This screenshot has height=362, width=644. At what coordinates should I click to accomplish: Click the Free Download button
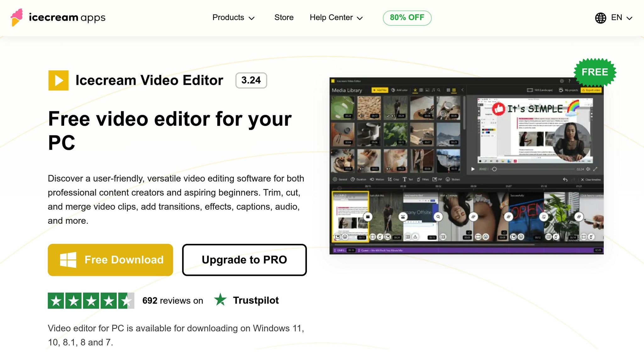[110, 260]
